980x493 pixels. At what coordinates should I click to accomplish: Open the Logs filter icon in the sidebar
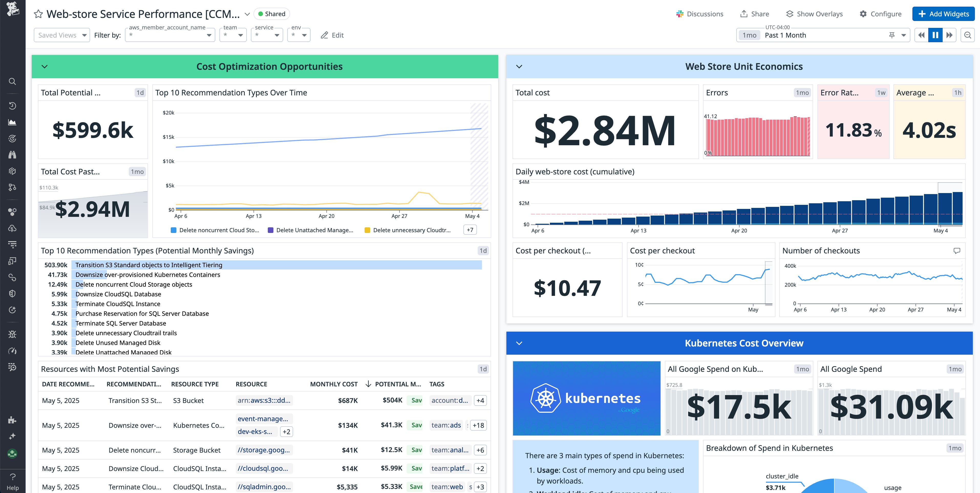point(13,244)
